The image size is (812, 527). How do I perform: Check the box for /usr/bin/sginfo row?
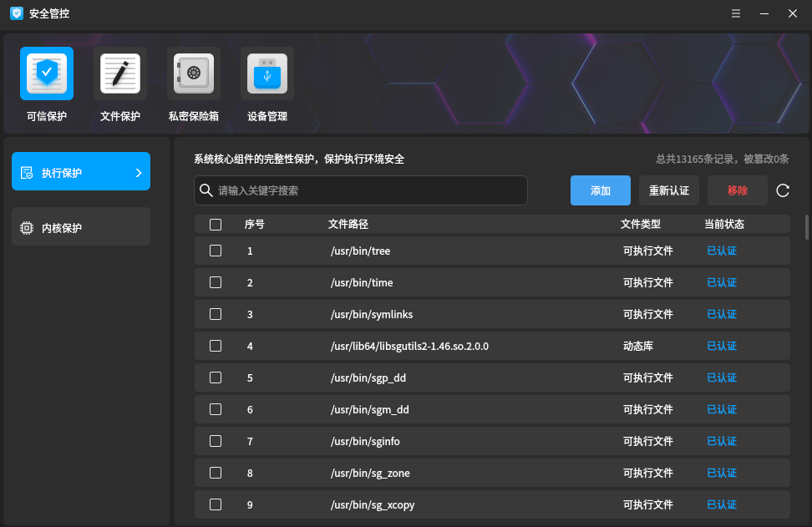216,441
